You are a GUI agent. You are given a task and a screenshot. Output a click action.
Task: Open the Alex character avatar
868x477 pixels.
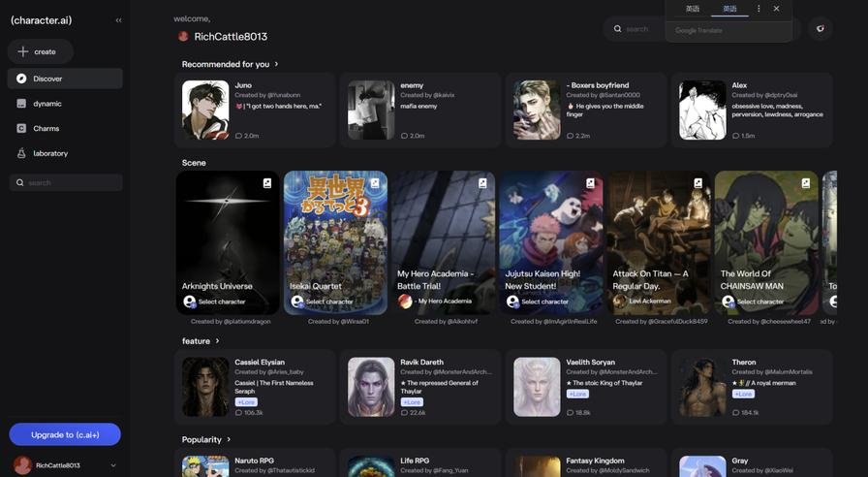(702, 110)
